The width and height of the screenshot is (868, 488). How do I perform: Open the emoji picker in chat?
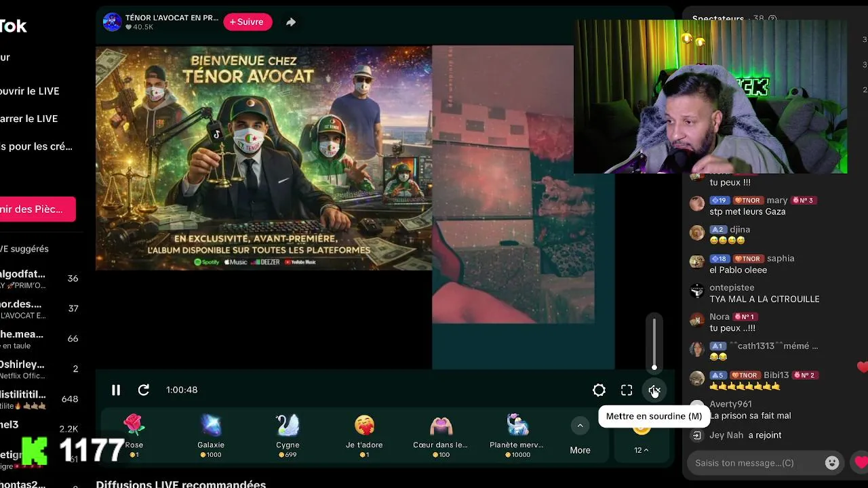click(832, 463)
